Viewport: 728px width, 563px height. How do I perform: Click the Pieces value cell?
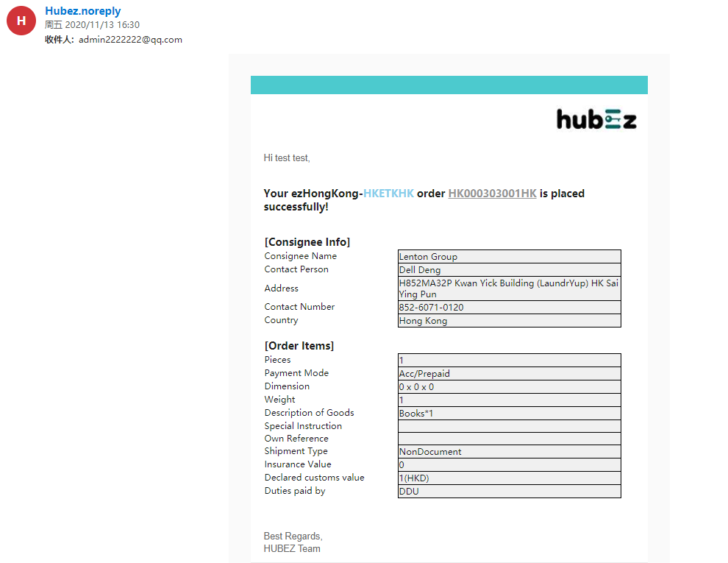510,361
